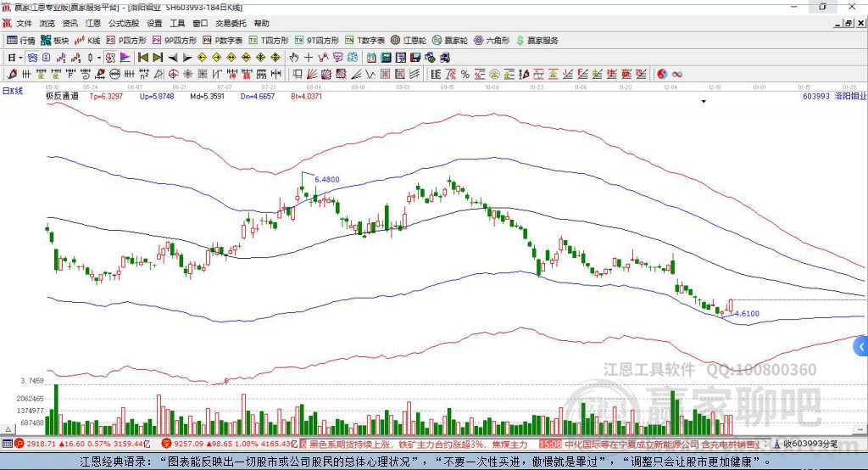Open the 江恩轮 Gann wheel tool
The image size is (868, 470).
pyautogui.click(x=409, y=41)
